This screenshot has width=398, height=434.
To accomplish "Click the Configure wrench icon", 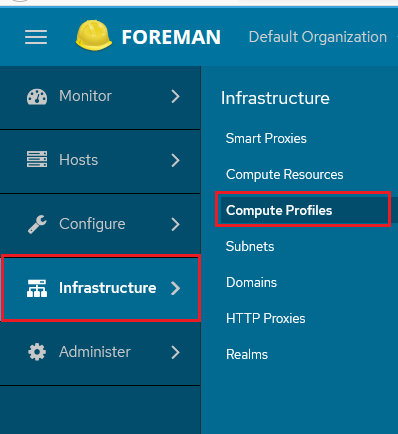I will click(x=37, y=224).
